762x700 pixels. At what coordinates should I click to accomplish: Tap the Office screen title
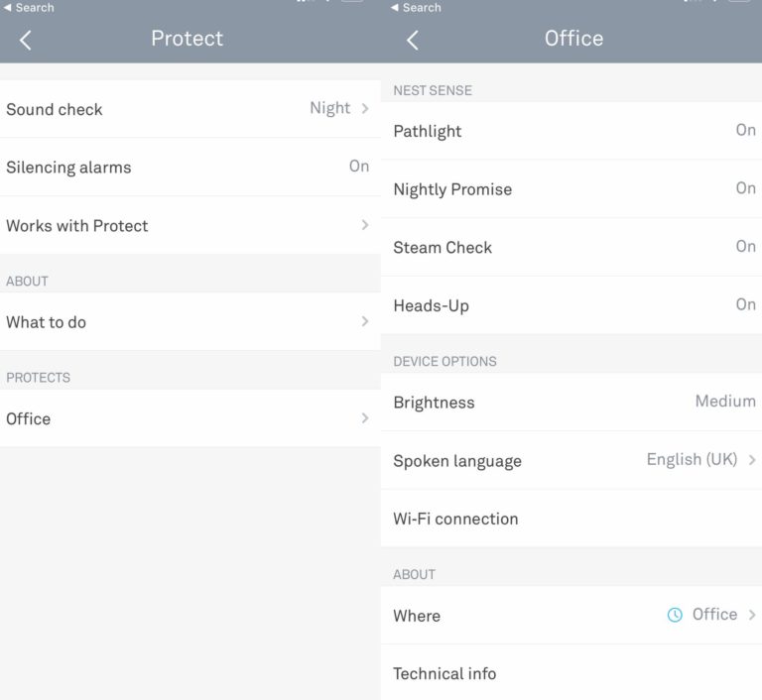coord(573,39)
